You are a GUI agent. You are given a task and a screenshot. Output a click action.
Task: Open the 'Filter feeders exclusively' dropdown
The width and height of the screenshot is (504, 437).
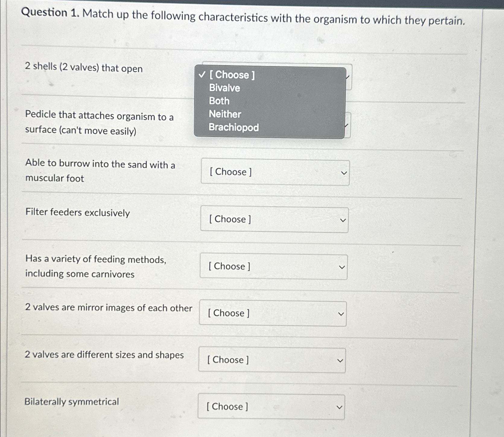coord(275,220)
